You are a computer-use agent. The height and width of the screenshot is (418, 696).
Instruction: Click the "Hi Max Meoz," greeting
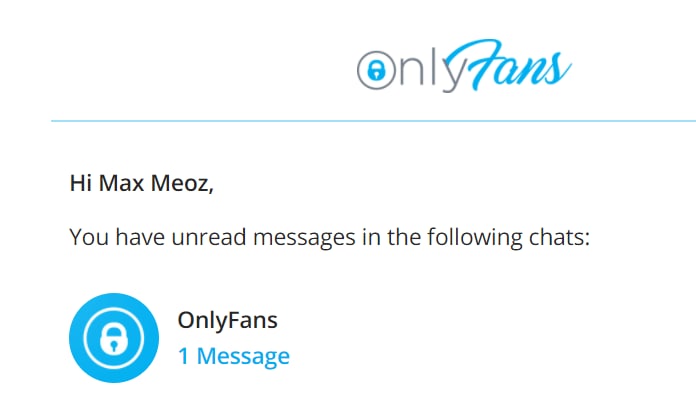(142, 183)
